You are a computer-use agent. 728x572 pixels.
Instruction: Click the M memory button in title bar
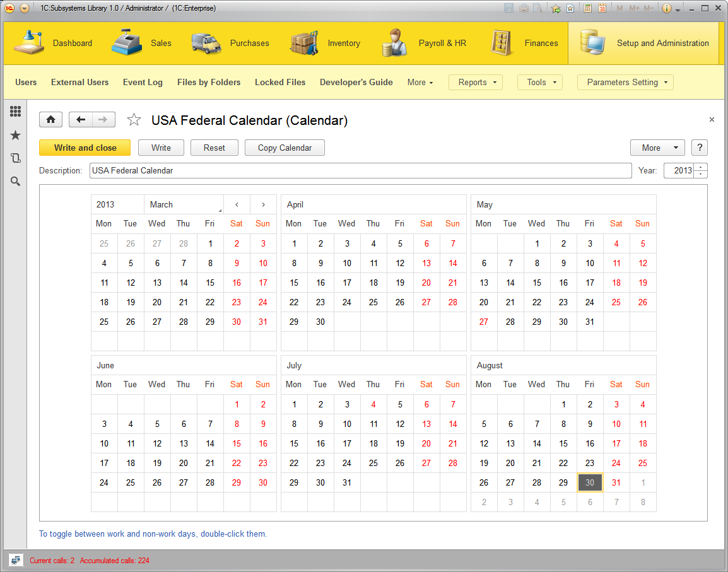coord(620,8)
